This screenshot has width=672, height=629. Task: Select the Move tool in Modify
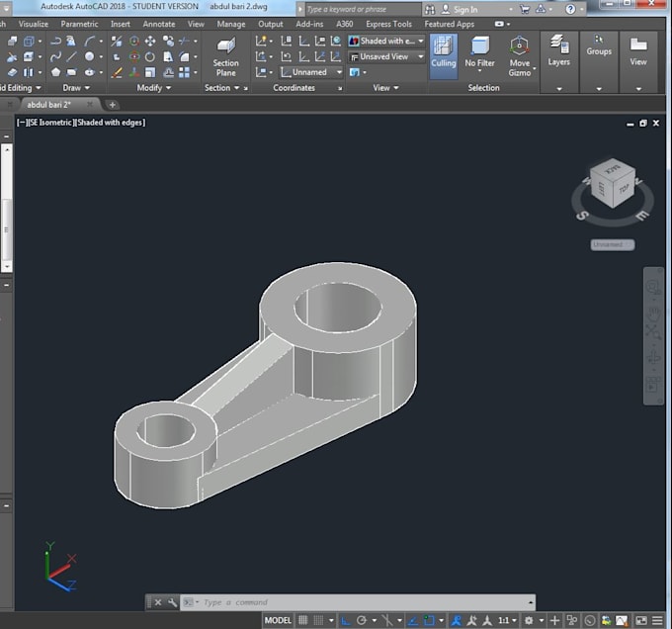pos(150,42)
